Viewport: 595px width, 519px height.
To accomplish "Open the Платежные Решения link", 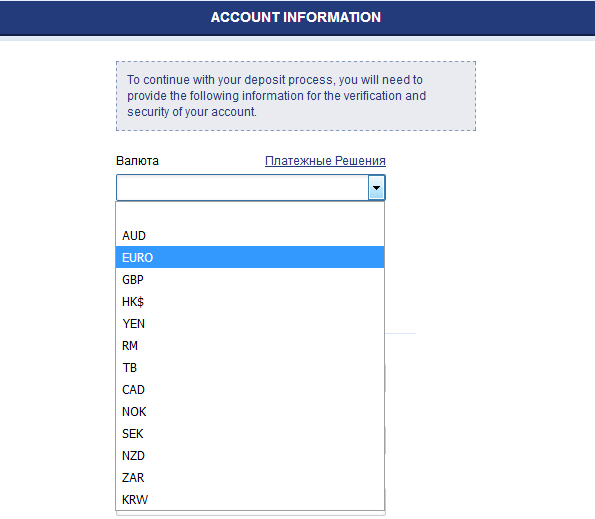I will pyautogui.click(x=325, y=160).
